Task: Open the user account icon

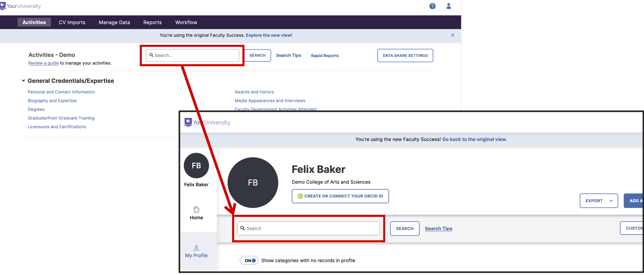Action: coord(448,6)
